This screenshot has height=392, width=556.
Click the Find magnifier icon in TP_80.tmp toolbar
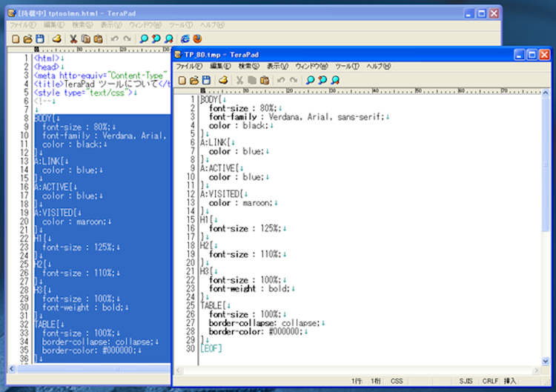(x=310, y=80)
